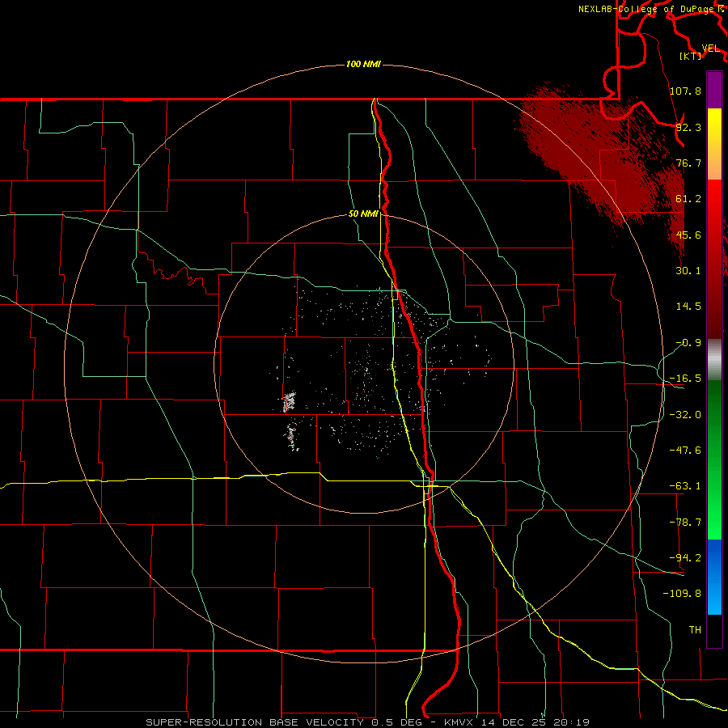Screen dimensions: 728x728
Task: Click the blue segment of velocity color bar
Action: 714,577
